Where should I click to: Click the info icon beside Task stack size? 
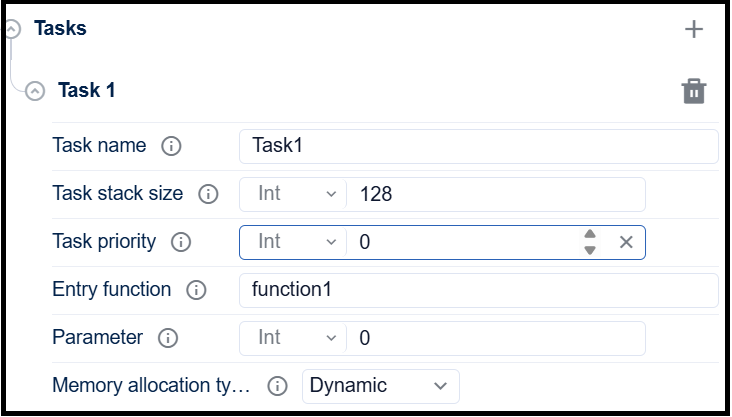coord(208,194)
